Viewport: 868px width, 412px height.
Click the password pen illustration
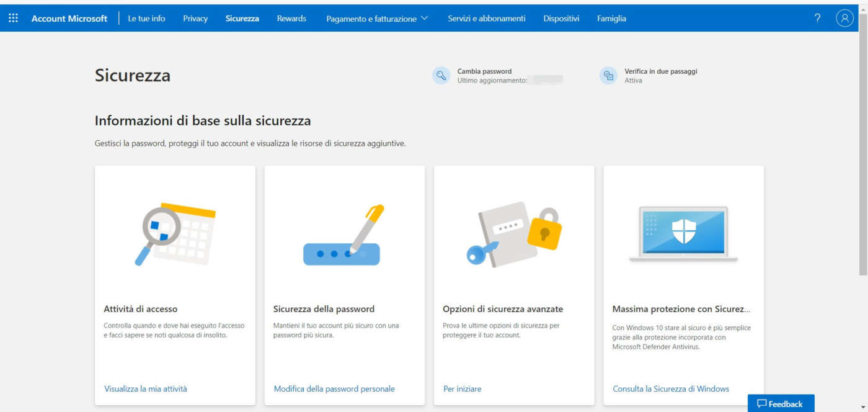click(343, 235)
